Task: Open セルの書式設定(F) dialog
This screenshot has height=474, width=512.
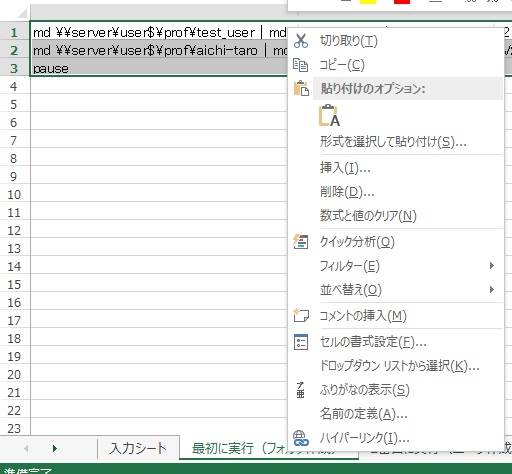Action: pyautogui.click(x=373, y=342)
